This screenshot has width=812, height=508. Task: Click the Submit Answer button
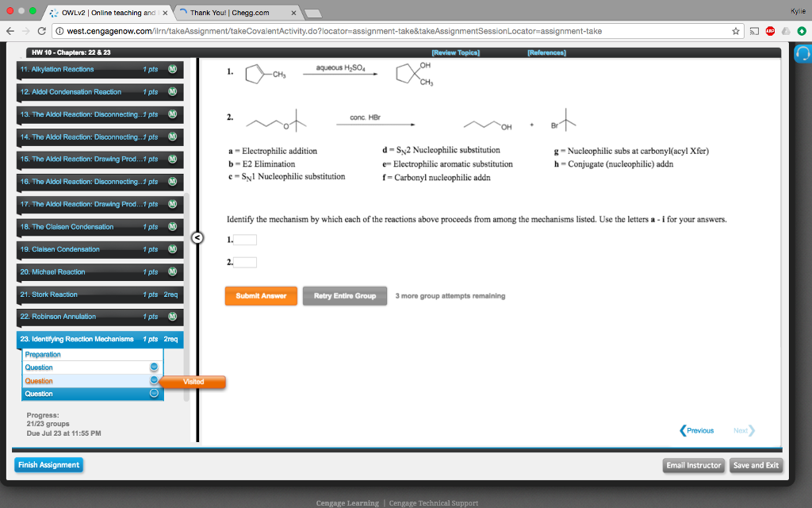[261, 294]
